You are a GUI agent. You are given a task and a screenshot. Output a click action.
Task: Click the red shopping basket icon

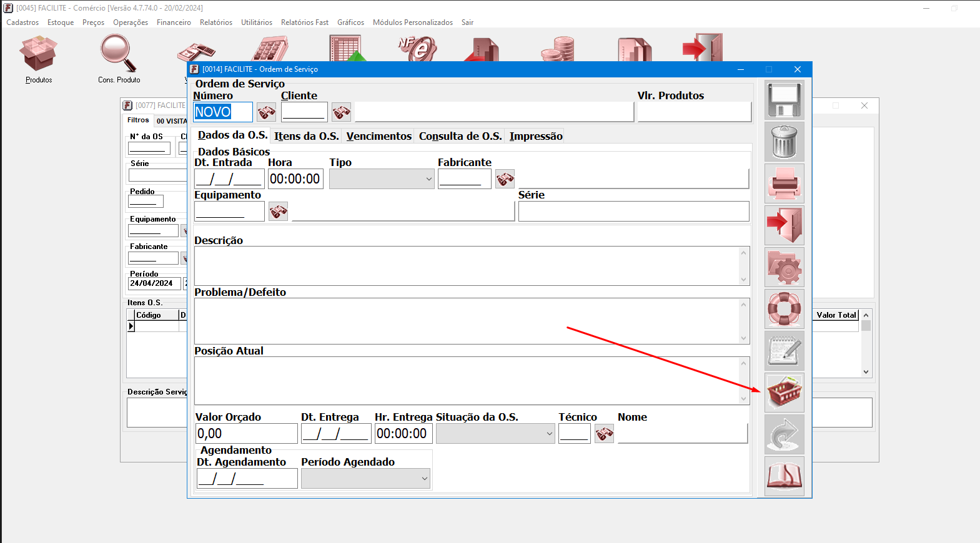[784, 393]
